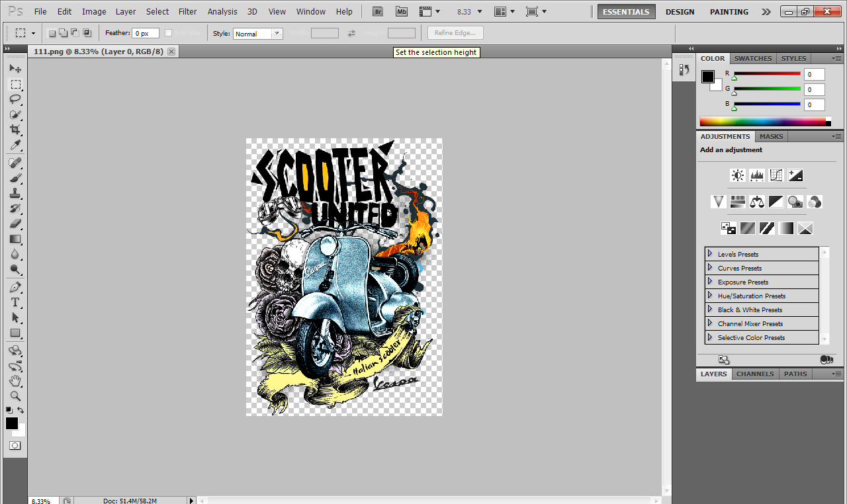Select the Clone Stamp tool
This screenshot has height=504, width=847.
(x=15, y=193)
